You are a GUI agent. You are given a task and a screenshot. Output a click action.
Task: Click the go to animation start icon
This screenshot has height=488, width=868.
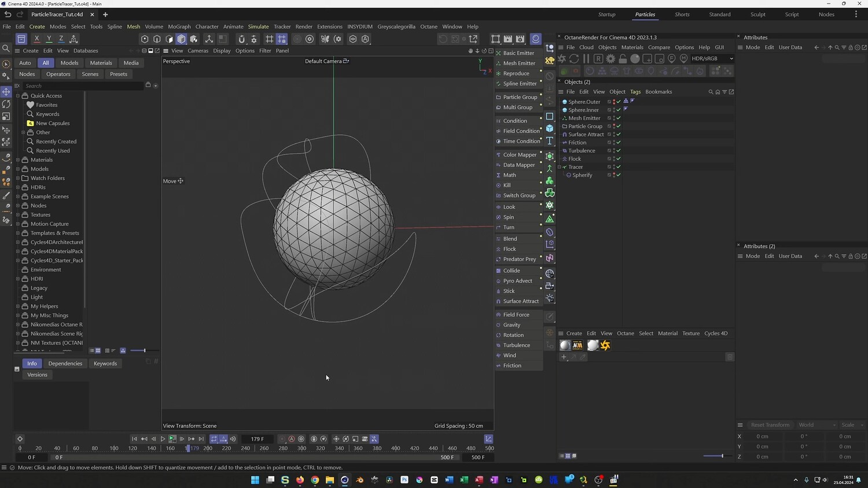134,439
